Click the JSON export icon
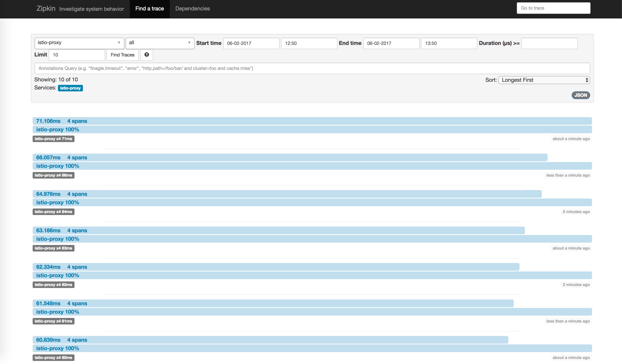 coord(580,94)
